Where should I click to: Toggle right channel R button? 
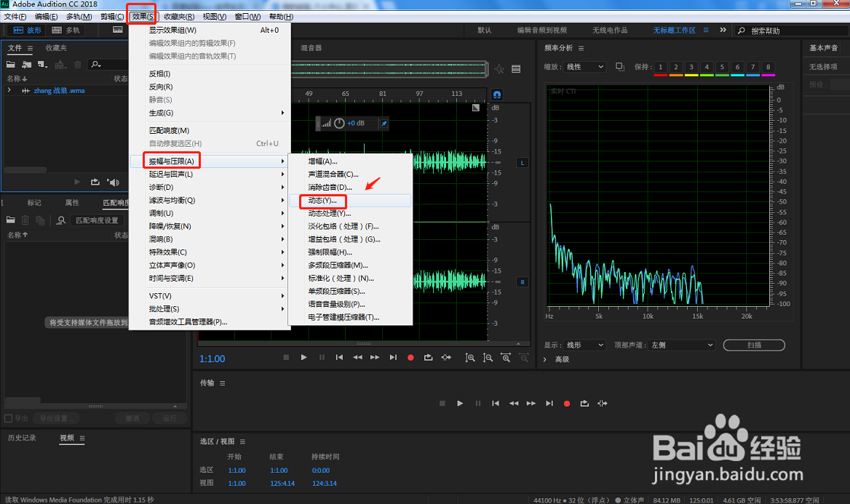[x=523, y=281]
